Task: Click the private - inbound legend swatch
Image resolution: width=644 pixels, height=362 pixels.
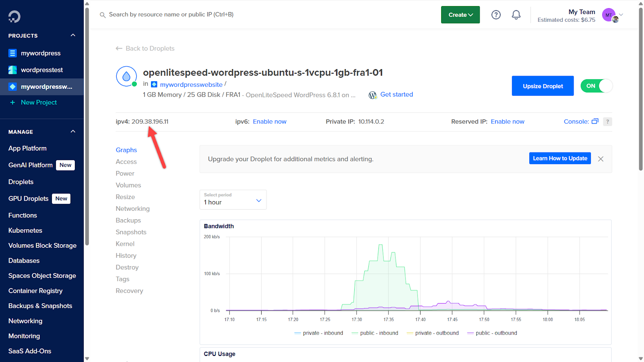Action: pos(297,333)
